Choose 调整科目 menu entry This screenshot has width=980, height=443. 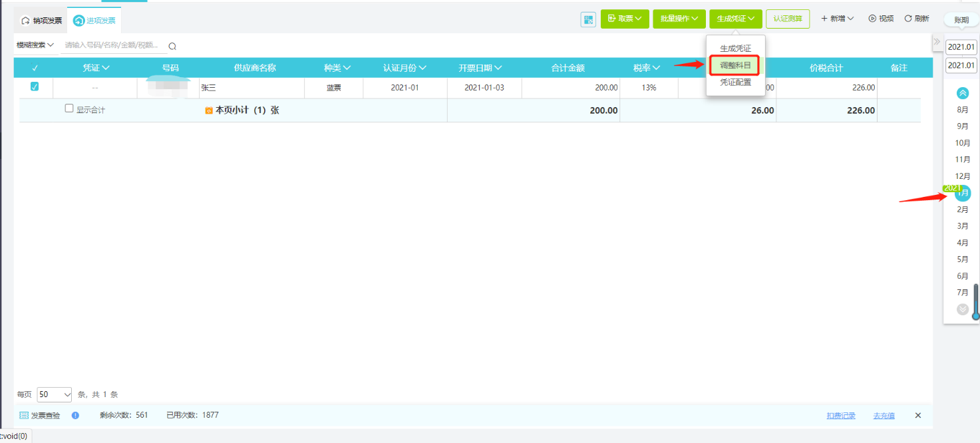click(735, 65)
